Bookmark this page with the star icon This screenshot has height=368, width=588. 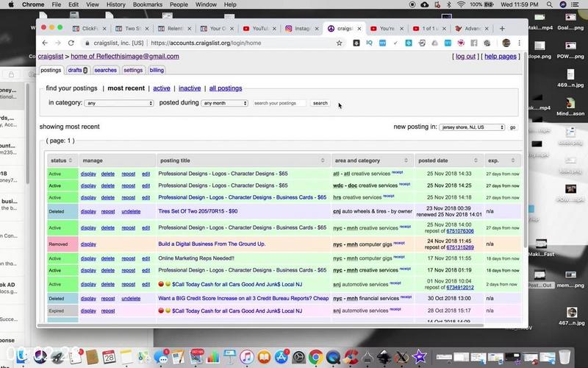(x=339, y=43)
